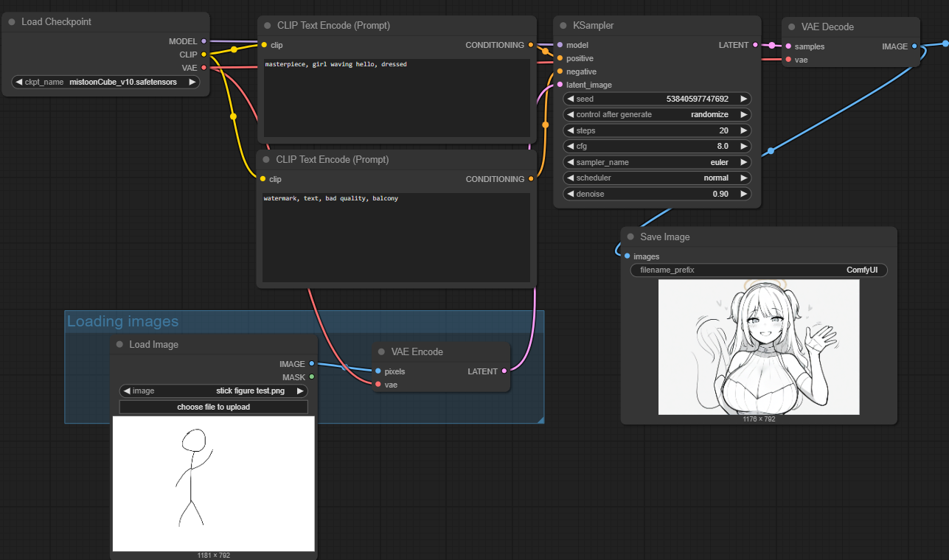Decrease denoise with left arrow
This screenshot has height=560, width=949.
click(x=571, y=195)
